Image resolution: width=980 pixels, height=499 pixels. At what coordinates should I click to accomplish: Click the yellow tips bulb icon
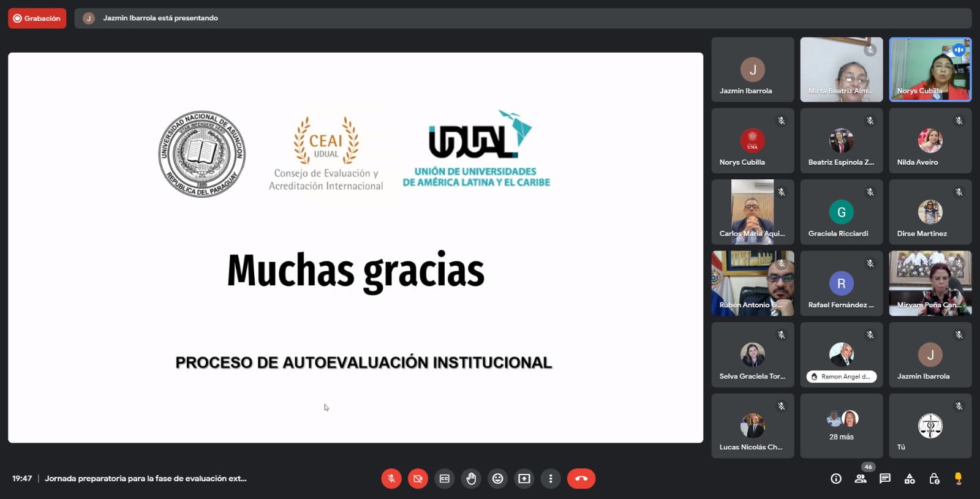click(x=959, y=479)
